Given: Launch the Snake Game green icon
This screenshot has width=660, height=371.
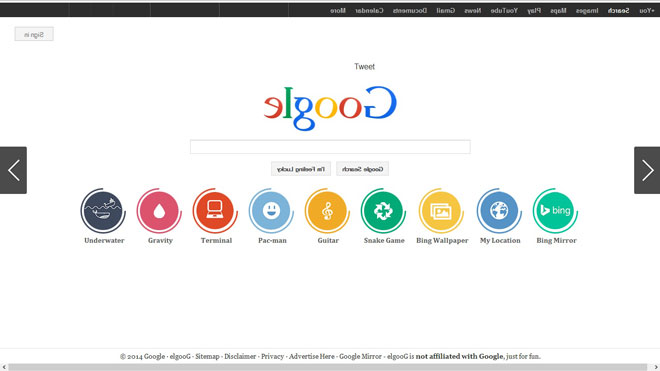Looking at the screenshot, I should pyautogui.click(x=383, y=211).
